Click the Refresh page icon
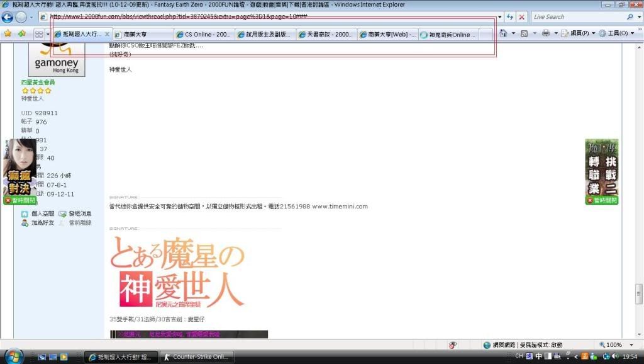The width and height of the screenshot is (644, 364). tap(510, 17)
